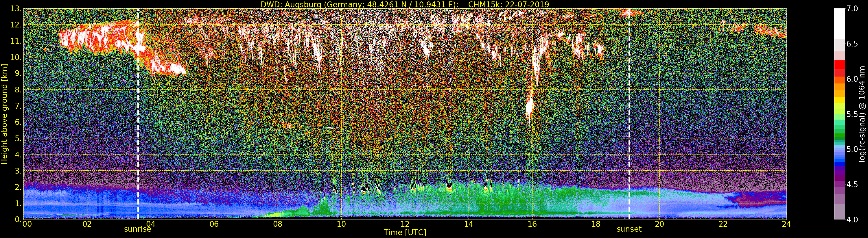This screenshot has width=868, height=238.
Task: Click the height axis tick "8."
Action: (18, 90)
